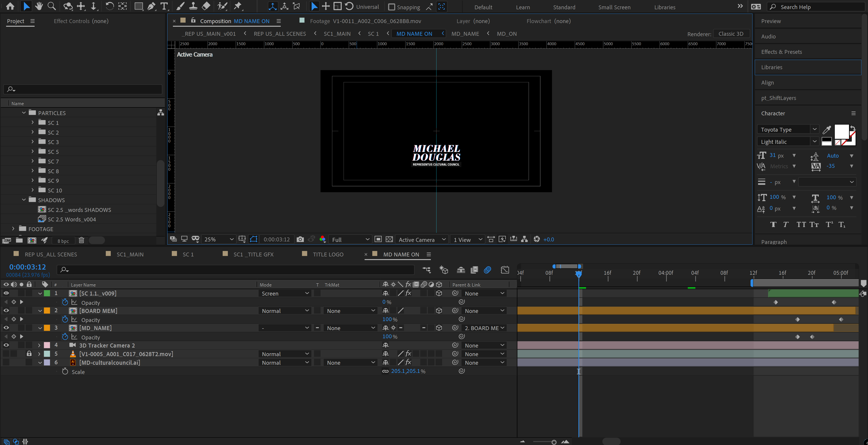The height and width of the screenshot is (445, 868).
Task: Select the Selection arrow tool
Action: 26,6
